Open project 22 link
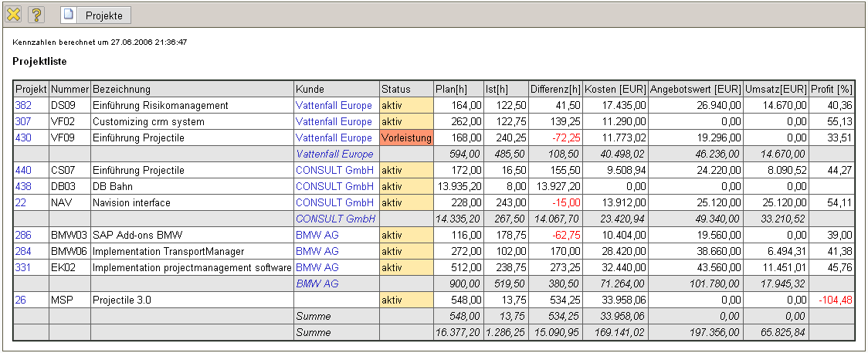868x353 pixels. [x=20, y=202]
